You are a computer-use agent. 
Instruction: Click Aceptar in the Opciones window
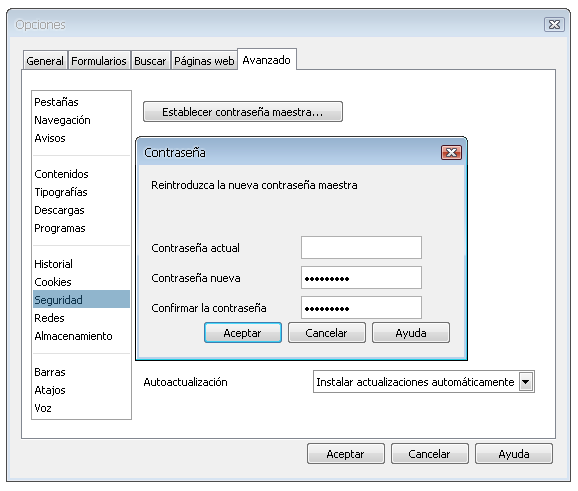click(346, 454)
